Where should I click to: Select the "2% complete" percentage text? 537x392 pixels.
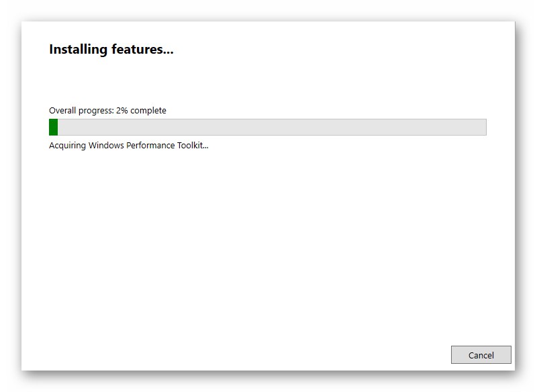(141, 110)
